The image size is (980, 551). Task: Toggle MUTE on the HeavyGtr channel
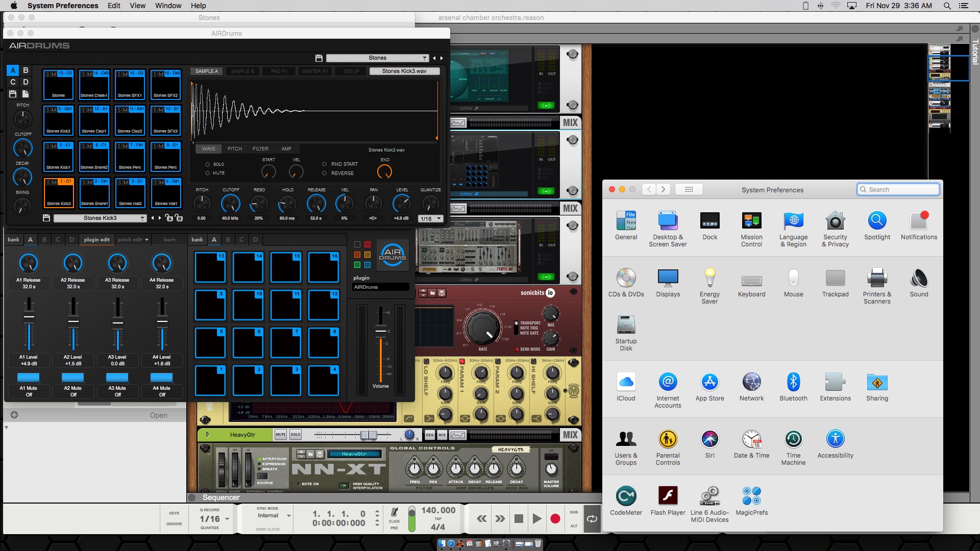[280, 435]
